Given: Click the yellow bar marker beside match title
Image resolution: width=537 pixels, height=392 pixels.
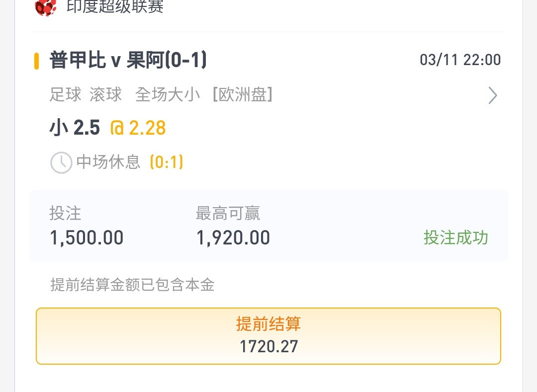Looking at the screenshot, I should (37, 61).
